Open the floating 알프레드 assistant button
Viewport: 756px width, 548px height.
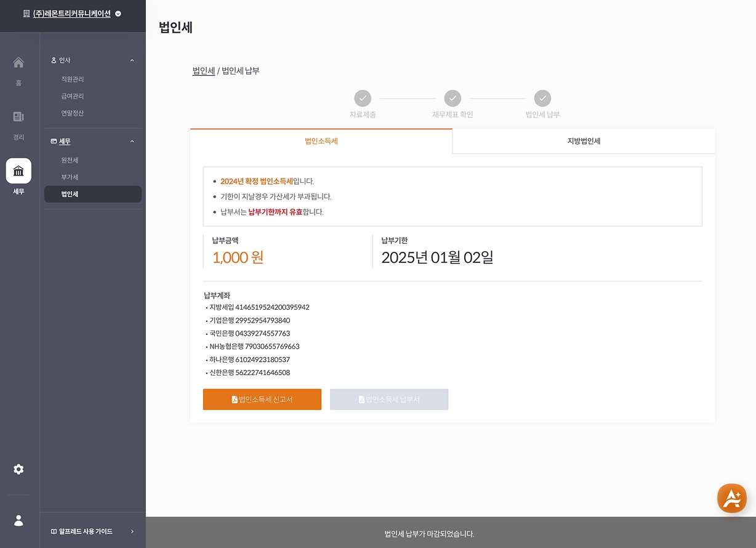(x=732, y=498)
